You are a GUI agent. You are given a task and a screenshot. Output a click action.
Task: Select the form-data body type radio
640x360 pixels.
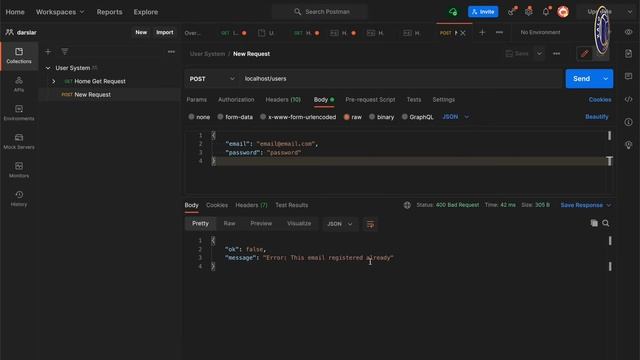220,117
